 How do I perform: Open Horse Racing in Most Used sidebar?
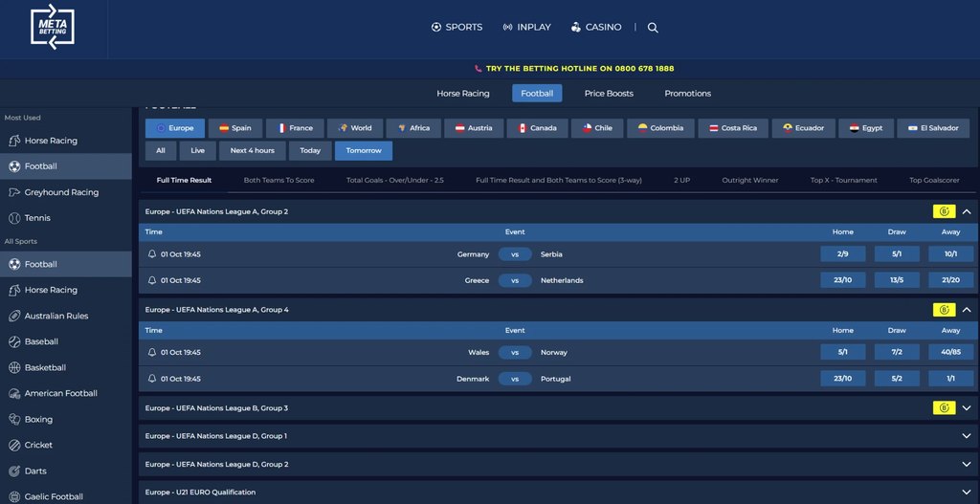(66, 141)
